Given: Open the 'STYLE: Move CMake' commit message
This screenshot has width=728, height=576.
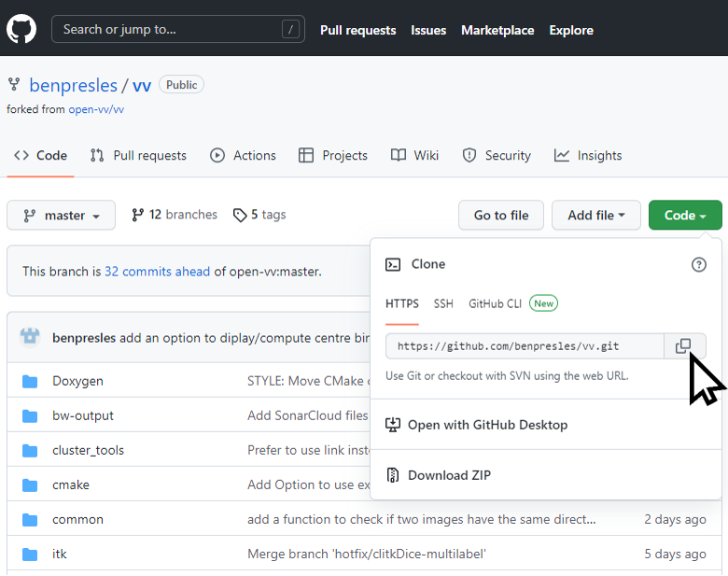Looking at the screenshot, I should click(309, 382).
